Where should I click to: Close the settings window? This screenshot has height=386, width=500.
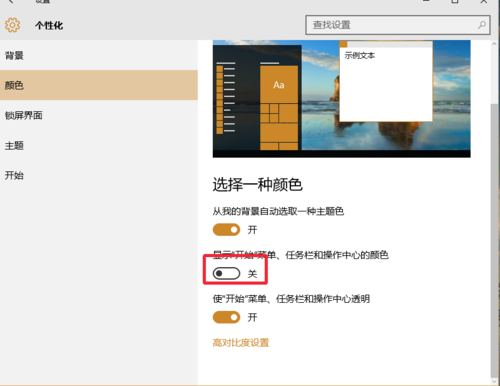coord(484,1)
